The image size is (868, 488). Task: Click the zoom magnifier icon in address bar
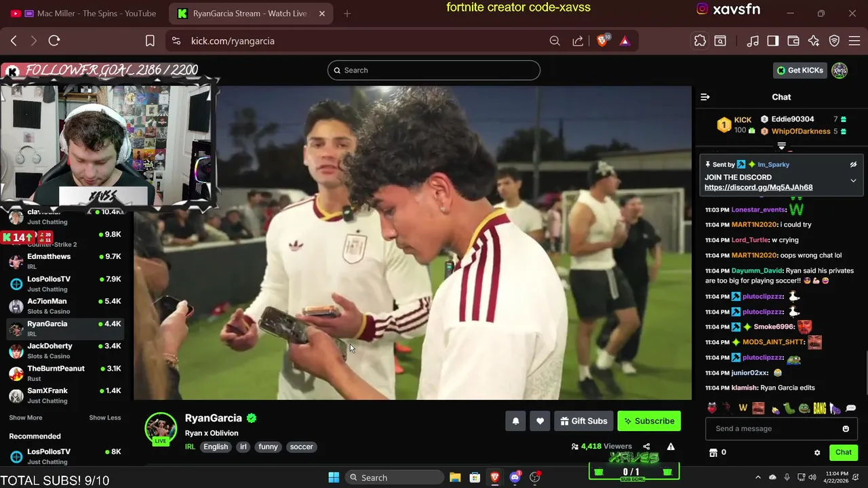(555, 41)
